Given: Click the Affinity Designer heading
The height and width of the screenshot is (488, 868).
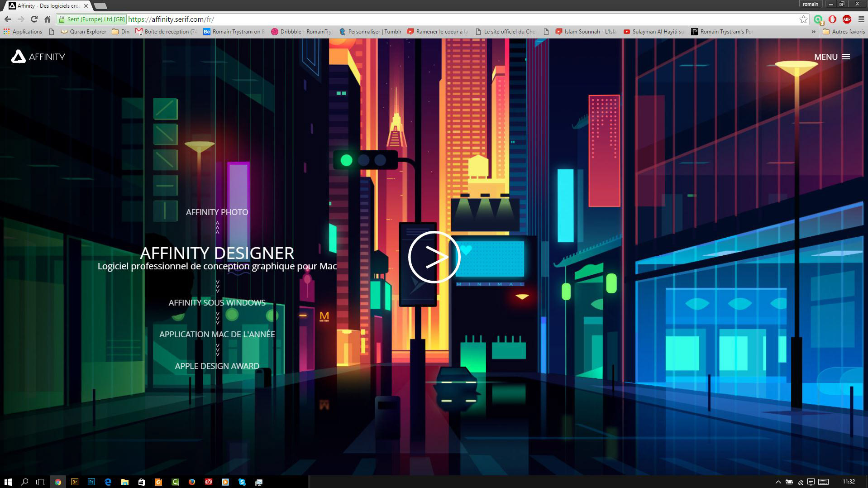Looking at the screenshot, I should (x=217, y=253).
